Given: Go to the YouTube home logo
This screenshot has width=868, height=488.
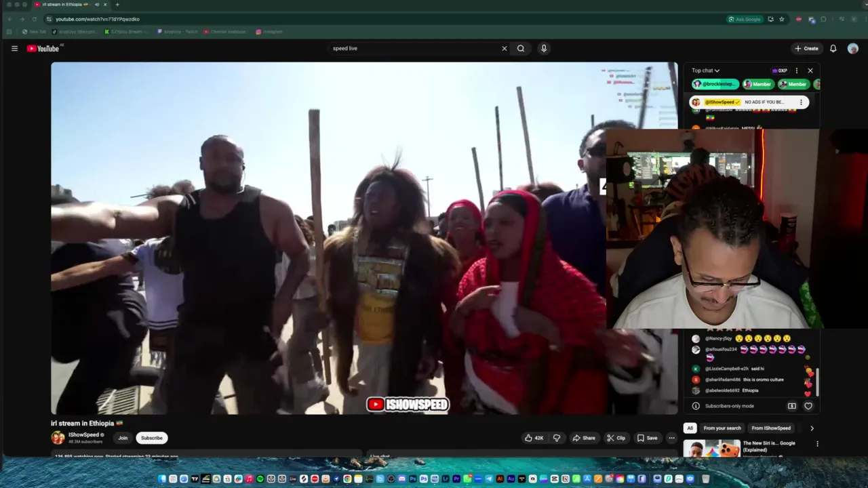Looking at the screenshot, I should click(x=43, y=48).
